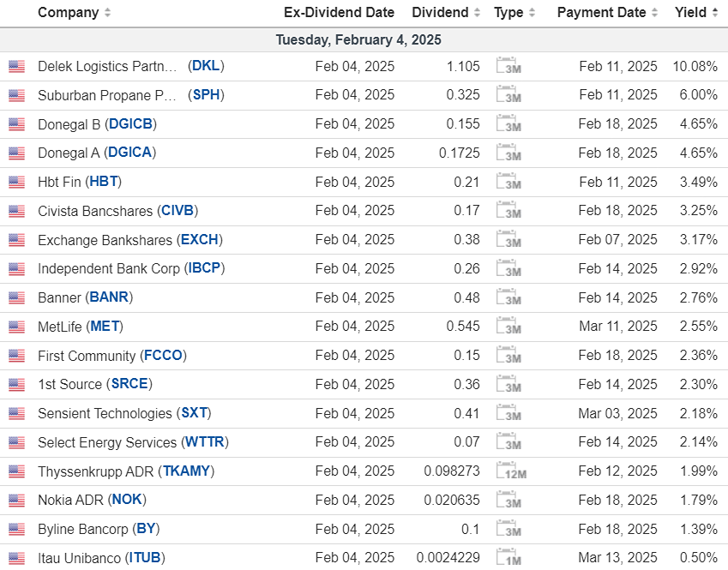Click the 1M type icon for Itau Unibanco
Screen dimensions: 728x570
click(x=508, y=558)
